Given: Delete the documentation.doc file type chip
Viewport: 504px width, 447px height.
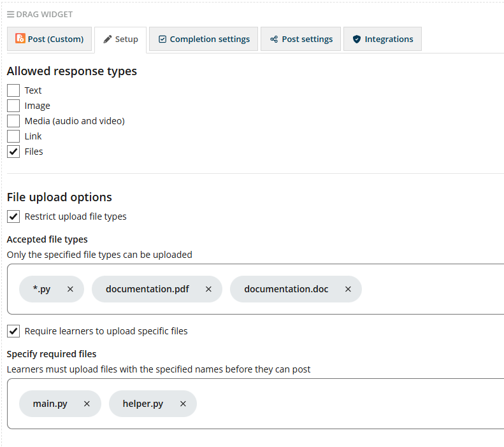Looking at the screenshot, I should tap(348, 289).
